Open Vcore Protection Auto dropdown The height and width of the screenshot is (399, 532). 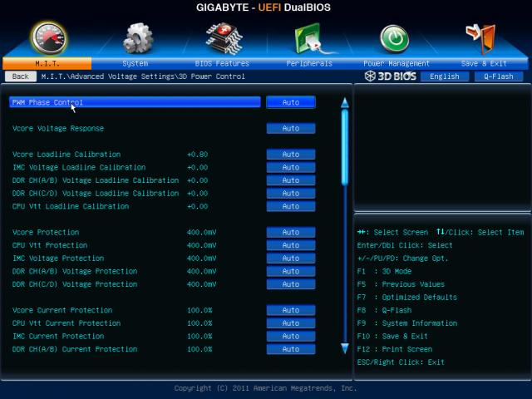point(291,233)
